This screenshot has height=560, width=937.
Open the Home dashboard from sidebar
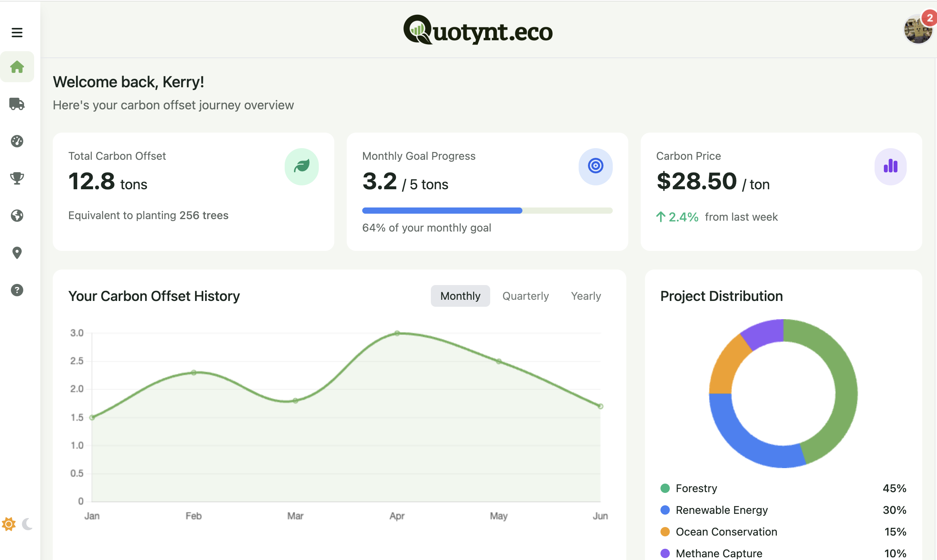tap(17, 66)
